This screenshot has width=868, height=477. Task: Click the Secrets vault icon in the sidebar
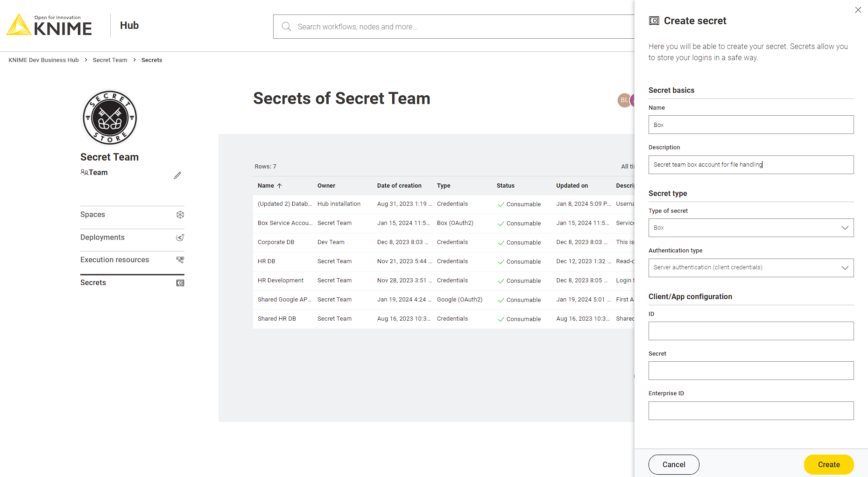click(x=180, y=283)
